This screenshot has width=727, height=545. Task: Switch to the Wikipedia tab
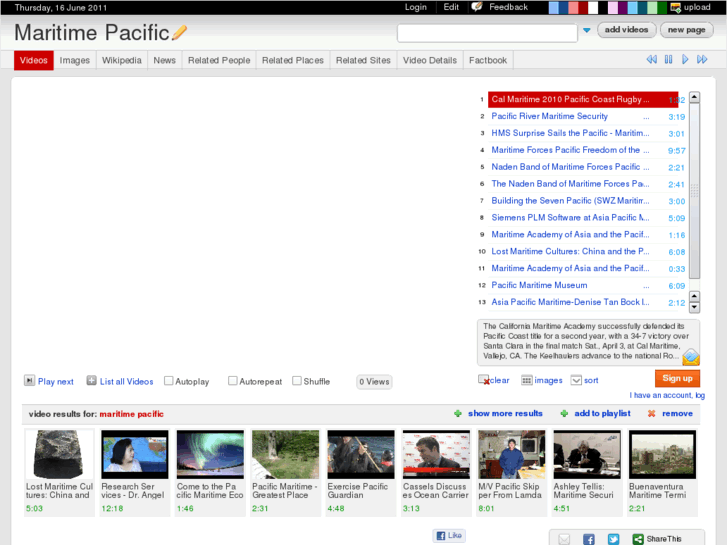coord(121,60)
